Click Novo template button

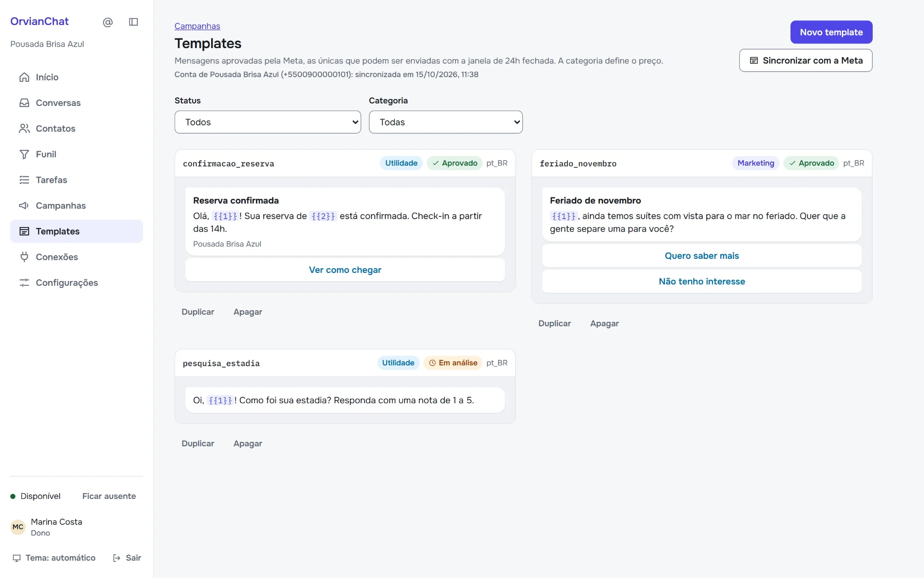coord(831,32)
